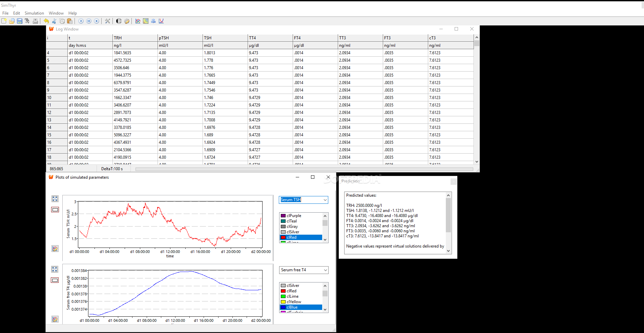Click the Open file folder icon
Viewport: 644px width, 333px height.
pyautogui.click(x=12, y=21)
